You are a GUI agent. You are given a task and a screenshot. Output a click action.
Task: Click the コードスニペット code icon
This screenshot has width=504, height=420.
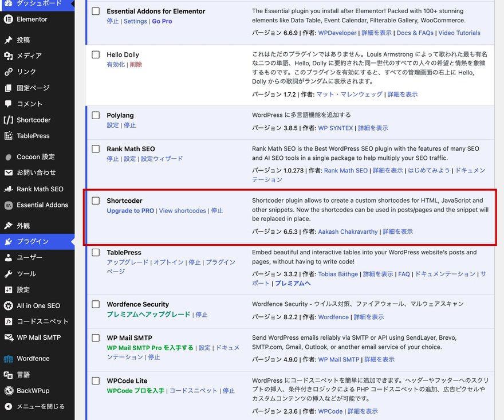9,321
